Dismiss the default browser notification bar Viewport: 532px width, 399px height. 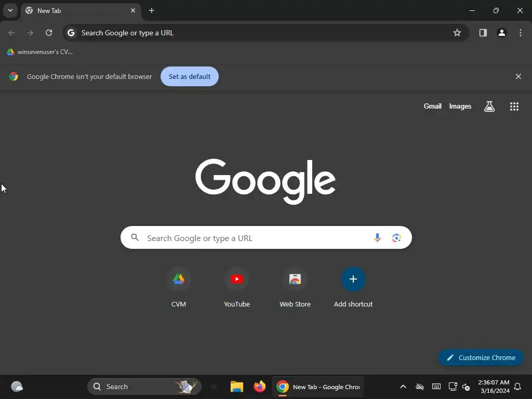518,76
